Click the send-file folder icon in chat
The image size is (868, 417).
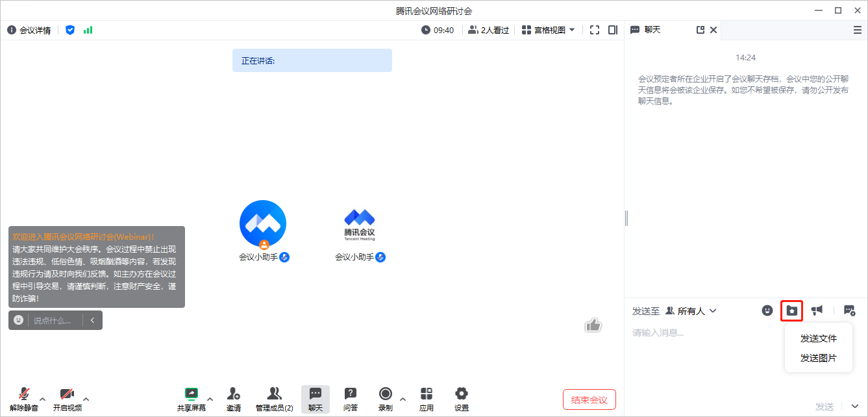pos(791,310)
